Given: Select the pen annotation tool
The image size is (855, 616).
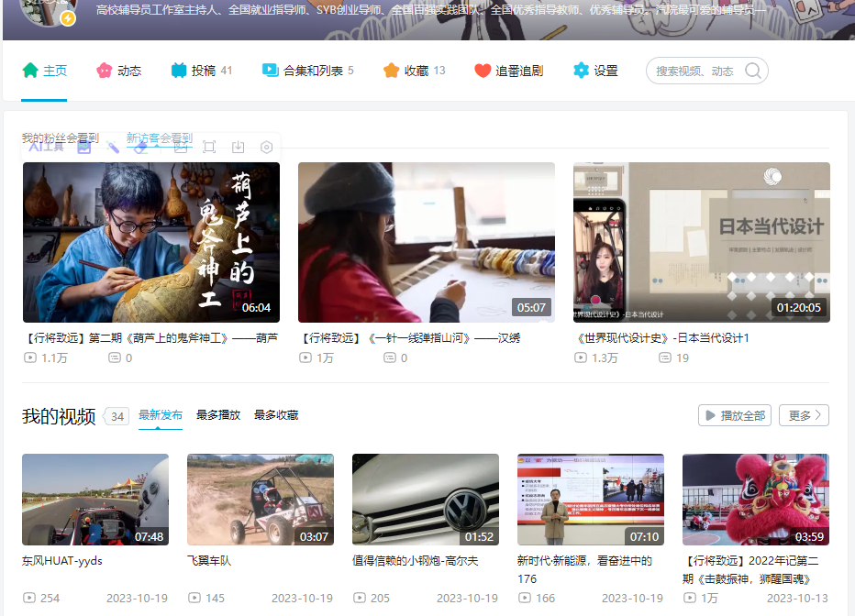Looking at the screenshot, I should tap(113, 147).
